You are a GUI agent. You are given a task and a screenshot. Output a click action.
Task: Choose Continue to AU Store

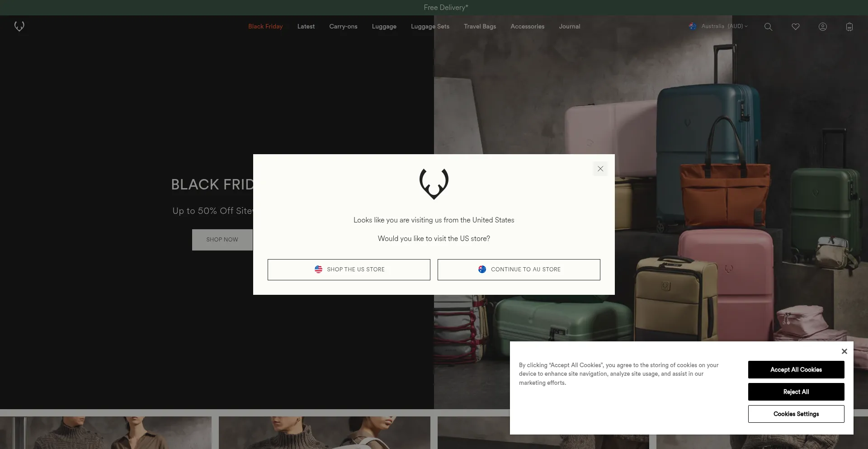coord(519,269)
